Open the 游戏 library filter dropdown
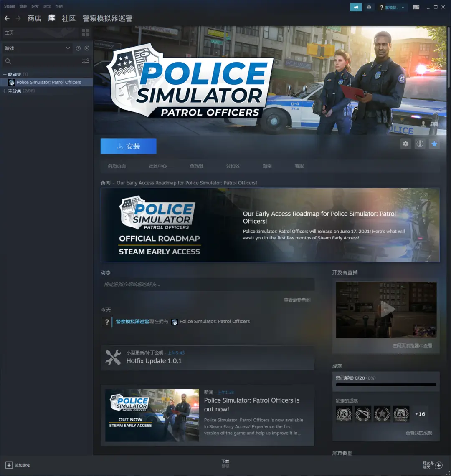Screen dimensions: 451x476 tap(37, 48)
